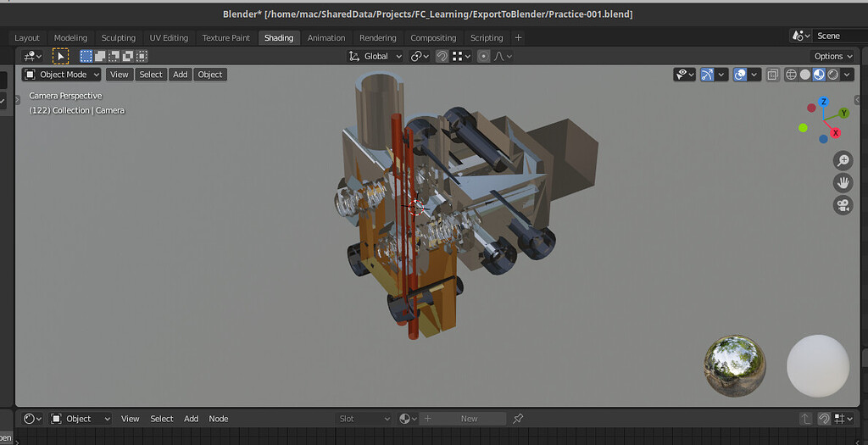Click the HDRI environment preview sphere

click(735, 365)
